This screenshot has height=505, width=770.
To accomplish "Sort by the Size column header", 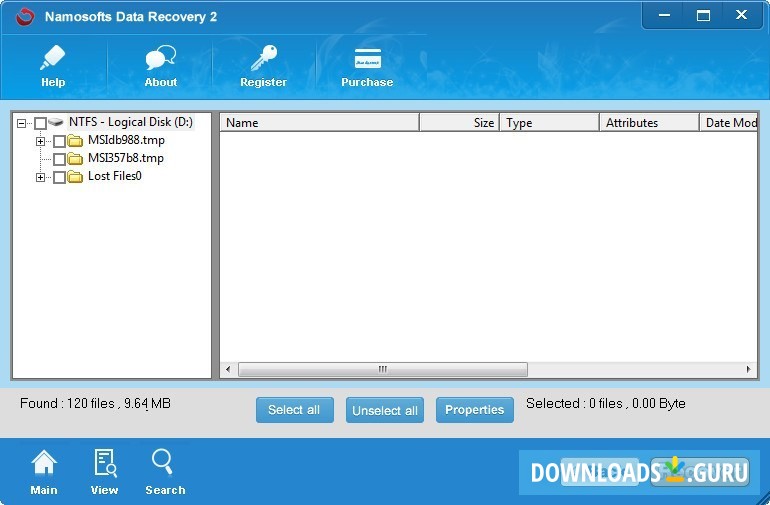I will click(459, 122).
